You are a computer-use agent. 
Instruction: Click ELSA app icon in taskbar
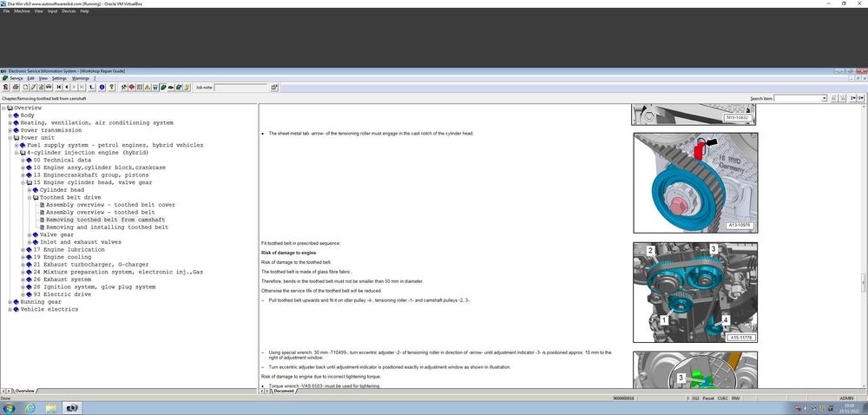click(73, 408)
